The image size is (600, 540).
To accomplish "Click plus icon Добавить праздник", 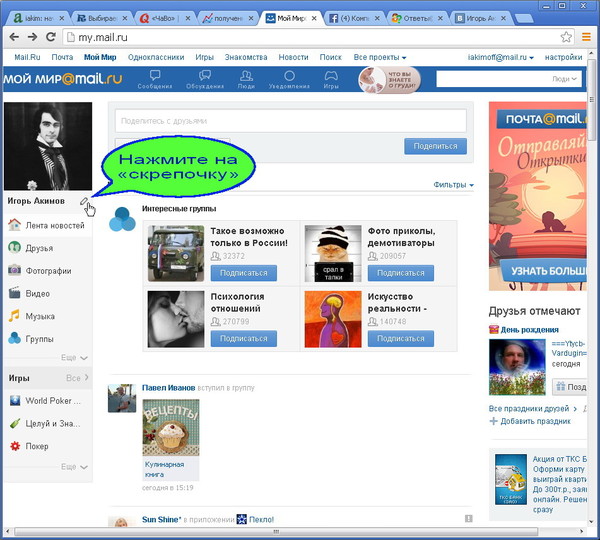I will pos(493,421).
